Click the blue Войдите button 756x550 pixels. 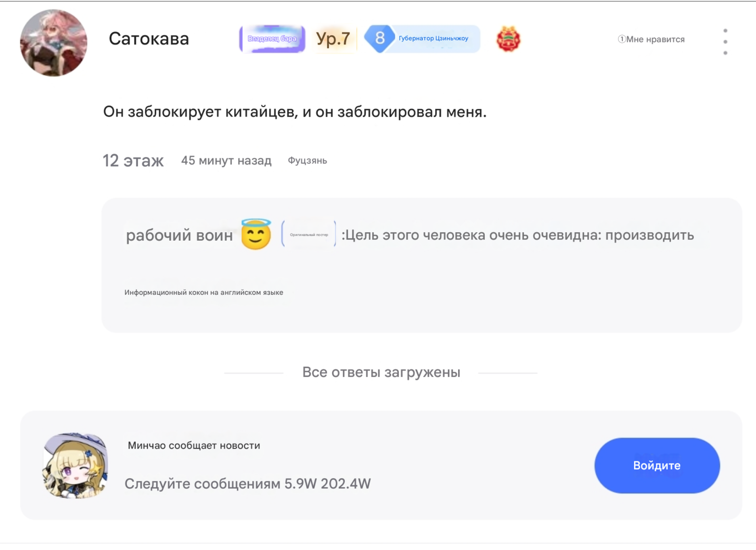point(657,466)
